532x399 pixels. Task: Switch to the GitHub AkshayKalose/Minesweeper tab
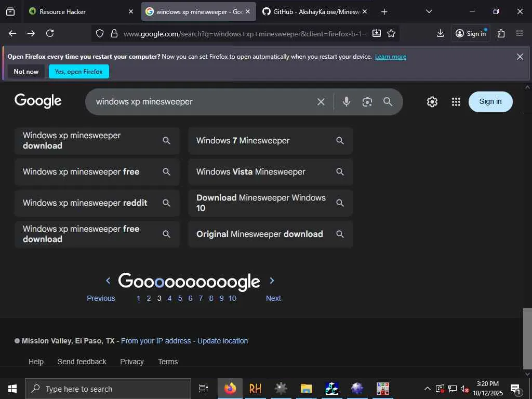click(315, 11)
